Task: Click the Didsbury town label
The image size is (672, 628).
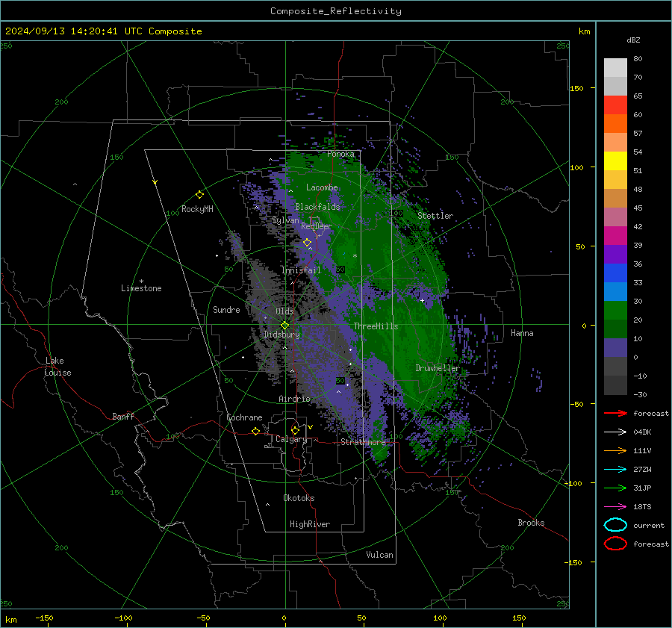Action: tap(282, 335)
